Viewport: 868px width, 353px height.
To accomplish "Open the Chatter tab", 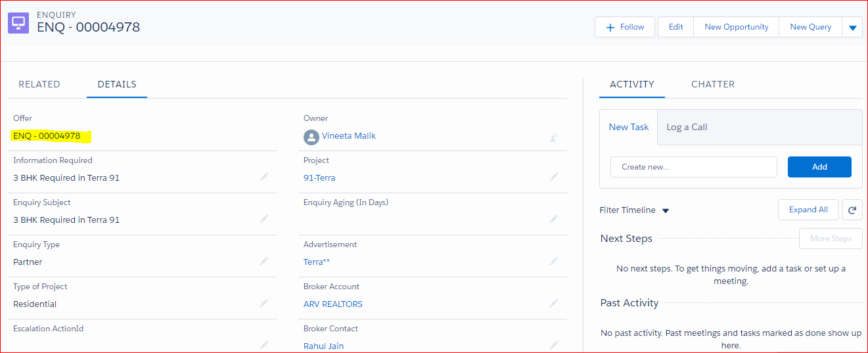I will 713,84.
